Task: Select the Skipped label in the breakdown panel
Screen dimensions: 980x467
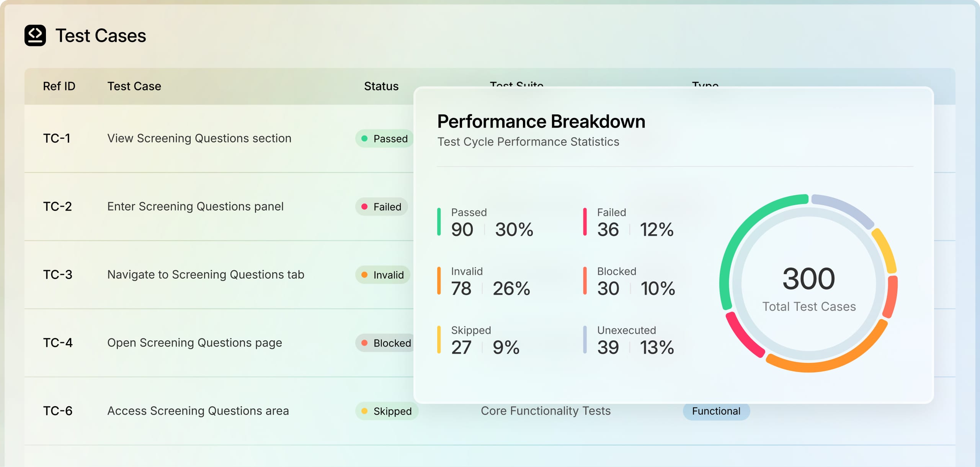Action: 471,330
